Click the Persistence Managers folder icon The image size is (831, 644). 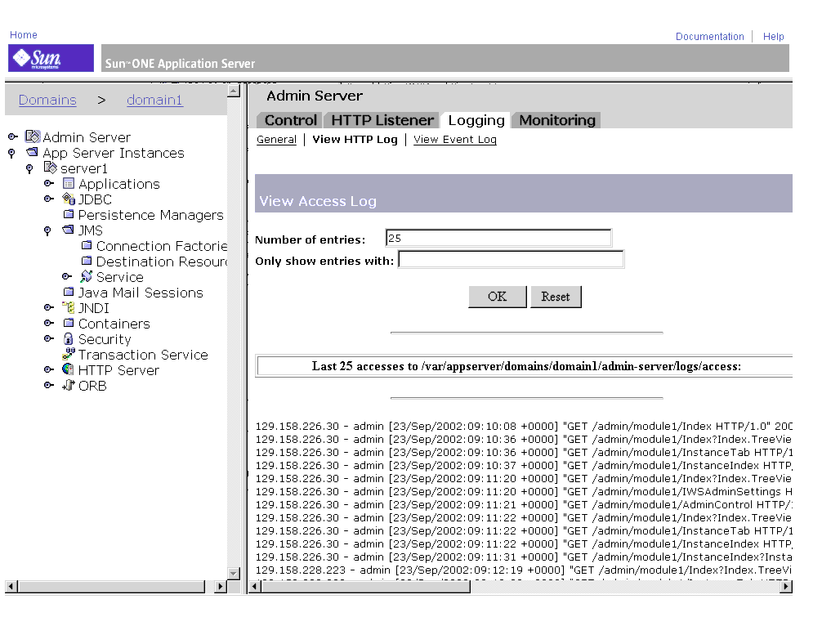(69, 214)
